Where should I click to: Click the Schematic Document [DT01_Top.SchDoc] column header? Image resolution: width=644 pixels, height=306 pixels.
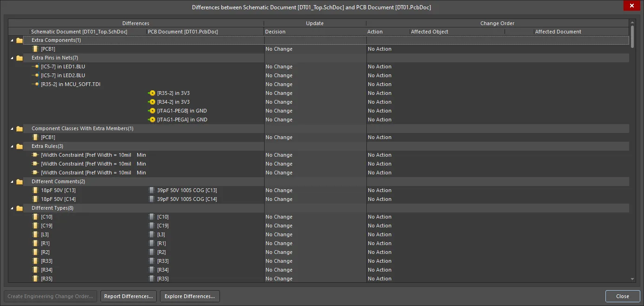79,32
